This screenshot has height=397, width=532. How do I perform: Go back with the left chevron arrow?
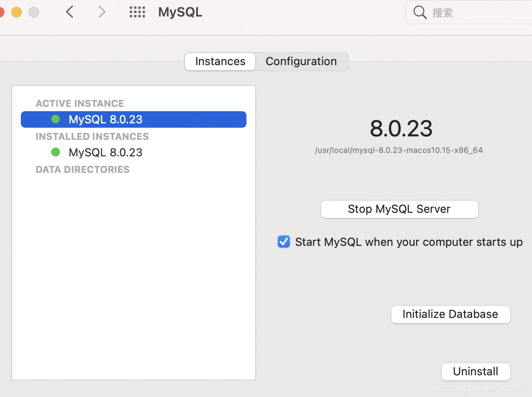coord(69,12)
